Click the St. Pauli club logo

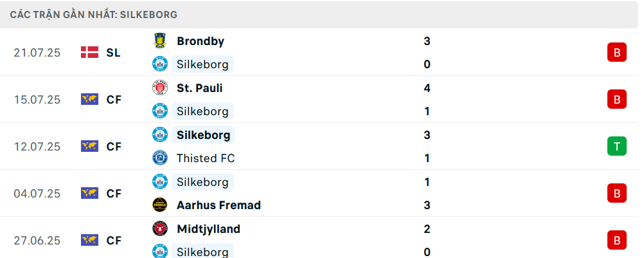[160, 88]
